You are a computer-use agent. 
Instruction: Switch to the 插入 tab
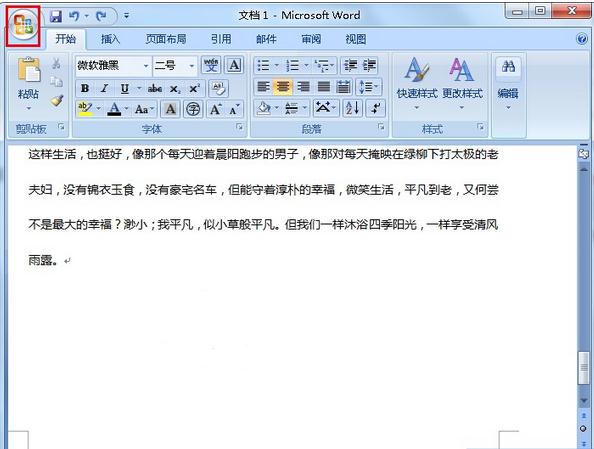(110, 39)
